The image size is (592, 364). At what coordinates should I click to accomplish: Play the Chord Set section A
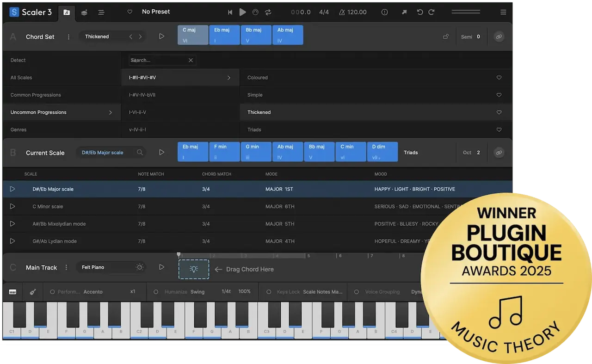coord(161,37)
